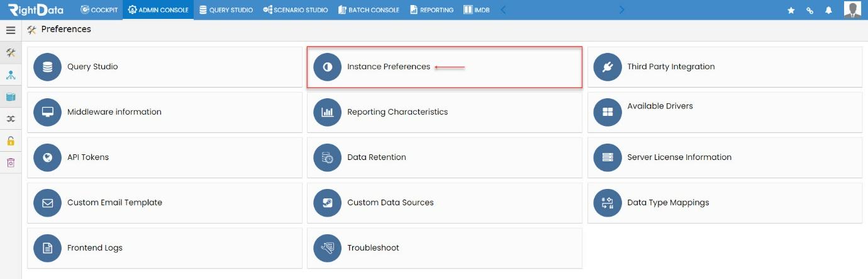
Task: Expand navigation tabs with right chevron
Action: coord(622,9)
